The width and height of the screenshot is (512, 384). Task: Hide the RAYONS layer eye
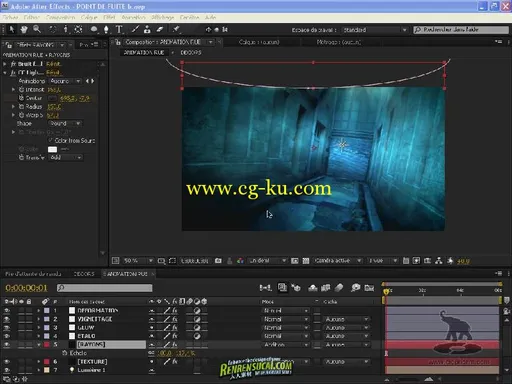[7, 344]
